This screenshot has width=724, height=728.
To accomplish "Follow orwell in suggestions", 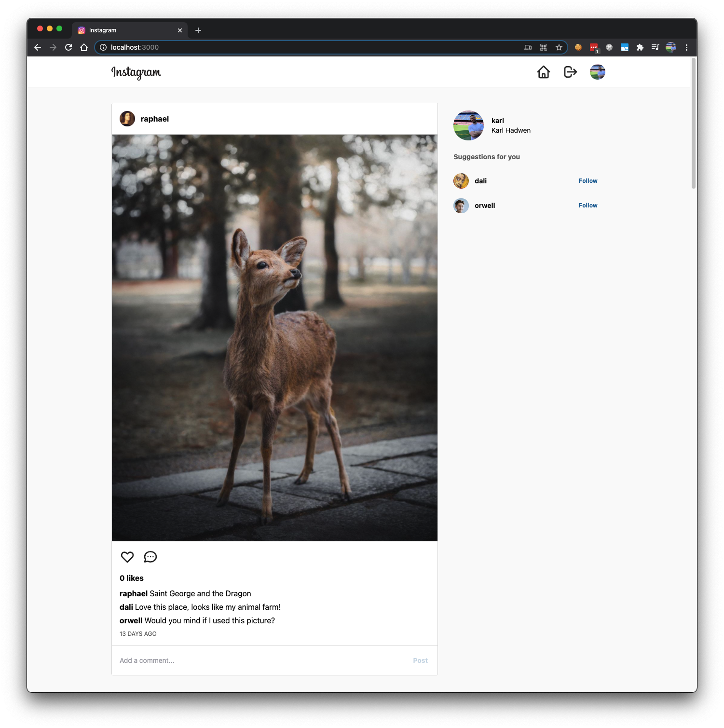I will pyautogui.click(x=588, y=206).
